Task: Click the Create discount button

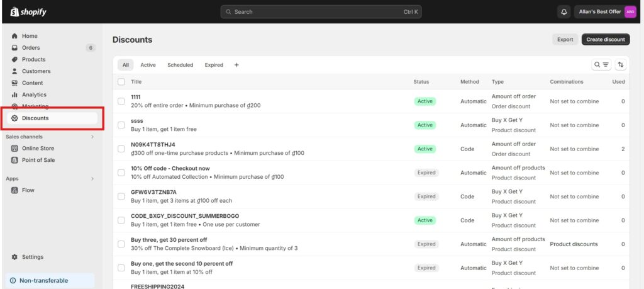Action: pyautogui.click(x=605, y=39)
